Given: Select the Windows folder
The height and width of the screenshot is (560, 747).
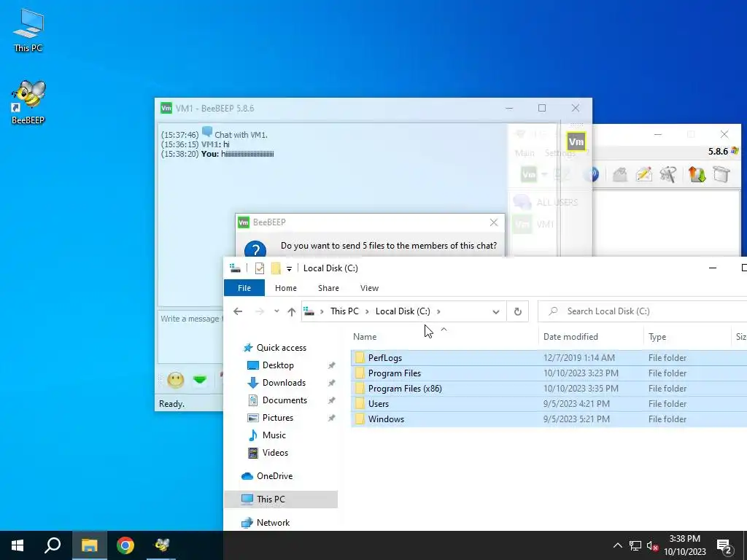Looking at the screenshot, I should [x=549, y=419].
